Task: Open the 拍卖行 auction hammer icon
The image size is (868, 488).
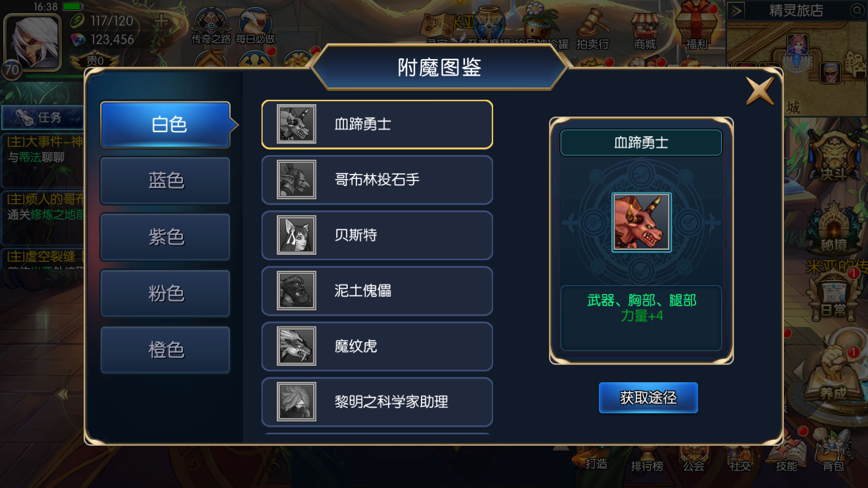Action: tap(592, 30)
